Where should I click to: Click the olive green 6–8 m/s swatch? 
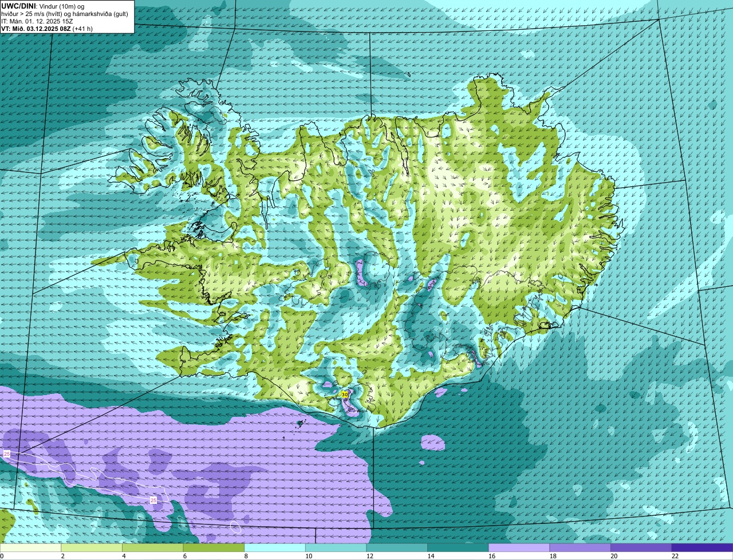[x=214, y=548]
